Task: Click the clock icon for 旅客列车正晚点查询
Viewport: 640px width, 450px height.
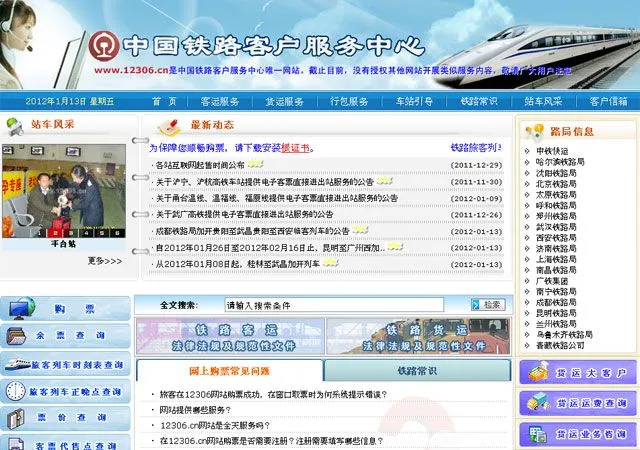Action: 16,391
